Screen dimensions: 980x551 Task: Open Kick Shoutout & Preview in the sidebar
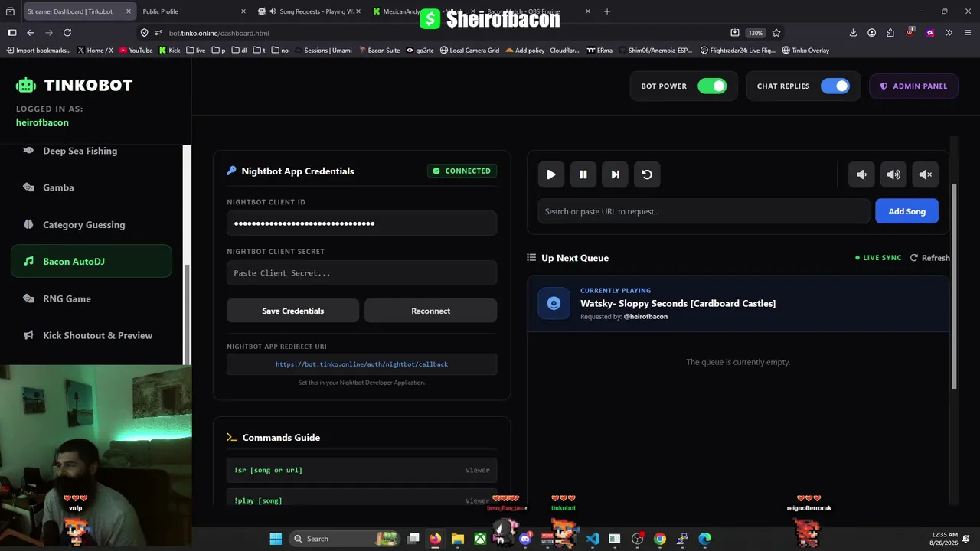tap(91, 335)
